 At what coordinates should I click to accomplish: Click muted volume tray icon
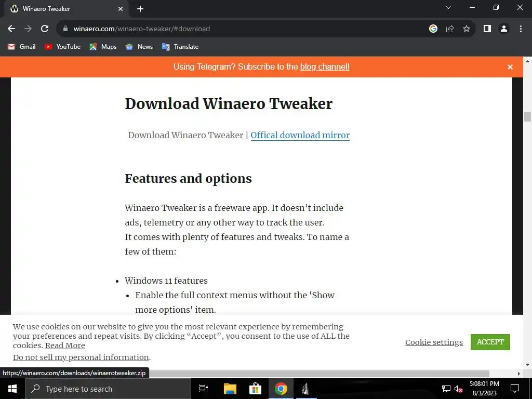click(x=458, y=389)
